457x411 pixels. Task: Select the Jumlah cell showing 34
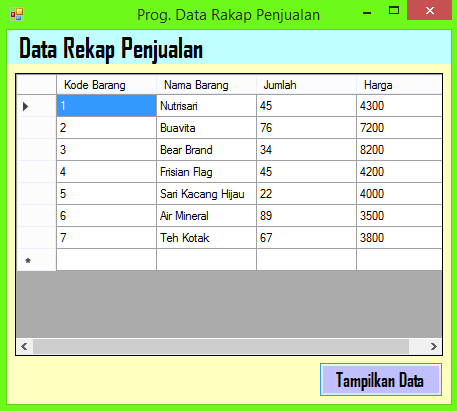coord(306,150)
